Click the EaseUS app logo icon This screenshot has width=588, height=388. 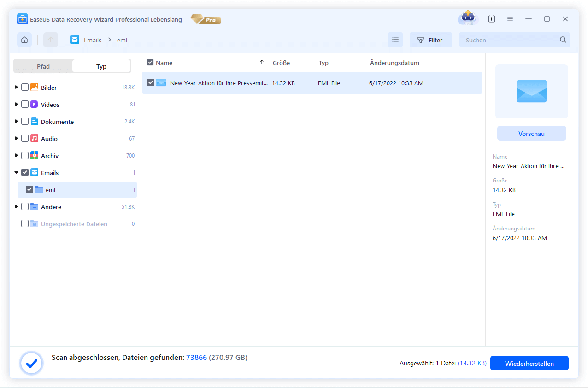point(23,19)
